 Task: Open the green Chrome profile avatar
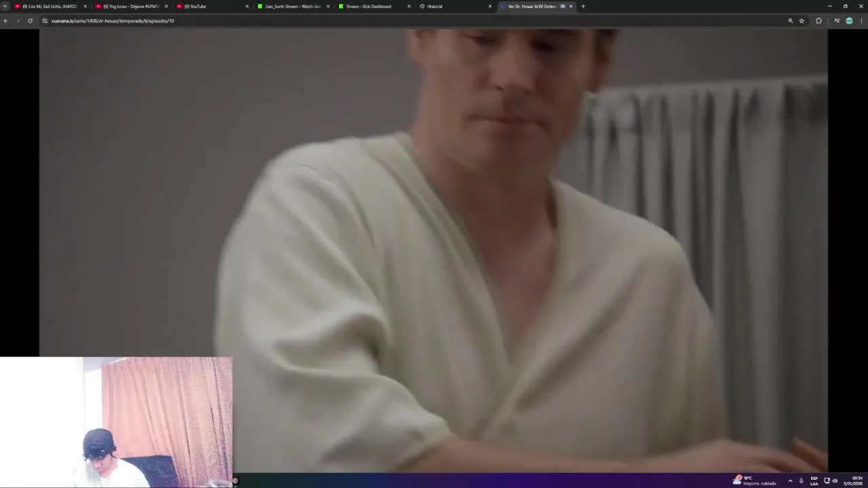click(x=849, y=21)
